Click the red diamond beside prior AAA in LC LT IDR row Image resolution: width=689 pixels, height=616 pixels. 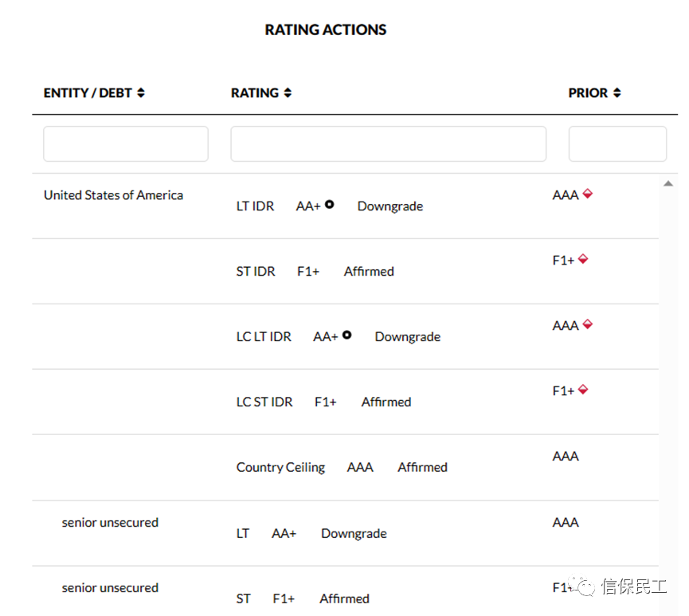click(588, 324)
